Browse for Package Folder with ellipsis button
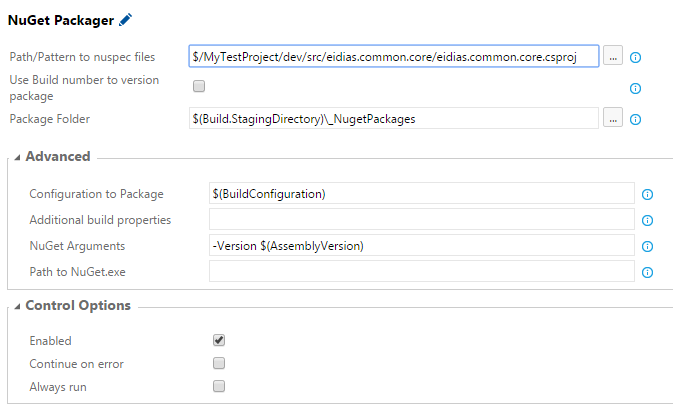The height and width of the screenshot is (418, 673). (613, 118)
